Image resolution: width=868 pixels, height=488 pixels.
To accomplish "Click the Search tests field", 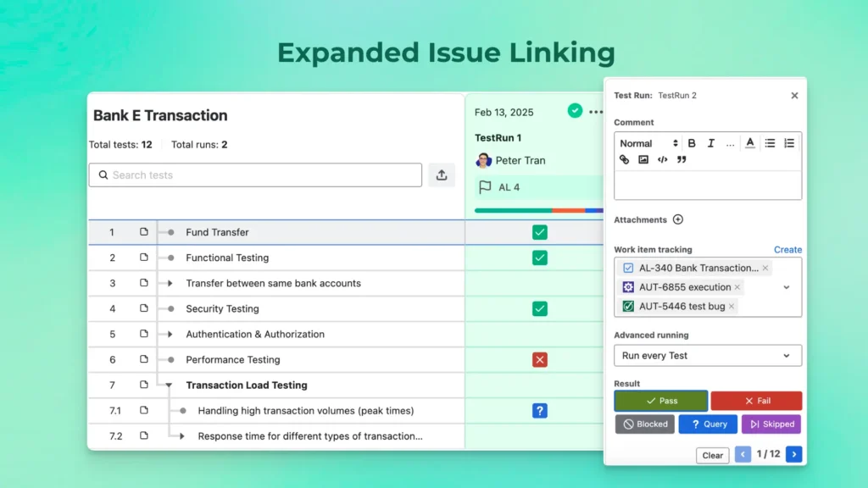I will [255, 175].
